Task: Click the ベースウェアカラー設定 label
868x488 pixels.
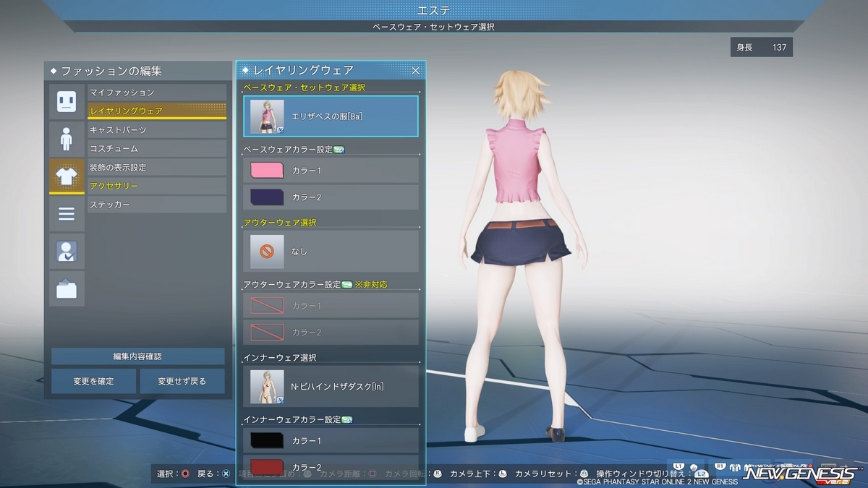Action: point(288,150)
